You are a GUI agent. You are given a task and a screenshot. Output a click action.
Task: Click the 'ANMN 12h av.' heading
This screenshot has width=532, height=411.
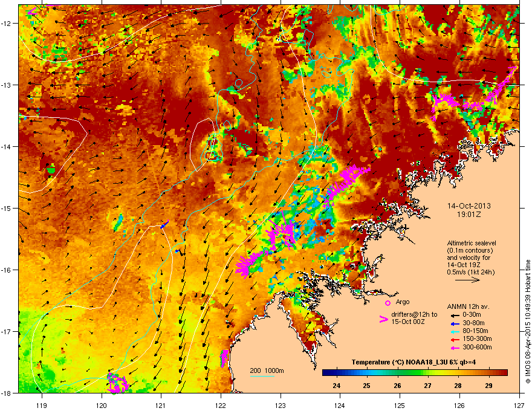468,306
